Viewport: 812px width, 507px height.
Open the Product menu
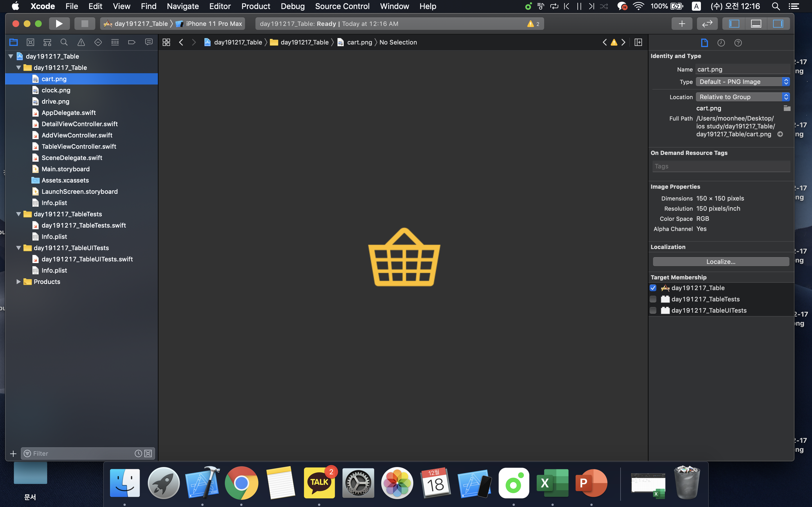pos(255,6)
